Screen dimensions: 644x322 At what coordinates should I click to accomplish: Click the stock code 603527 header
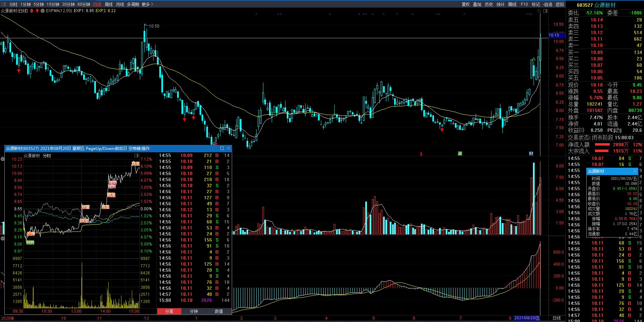pyautogui.click(x=585, y=5)
